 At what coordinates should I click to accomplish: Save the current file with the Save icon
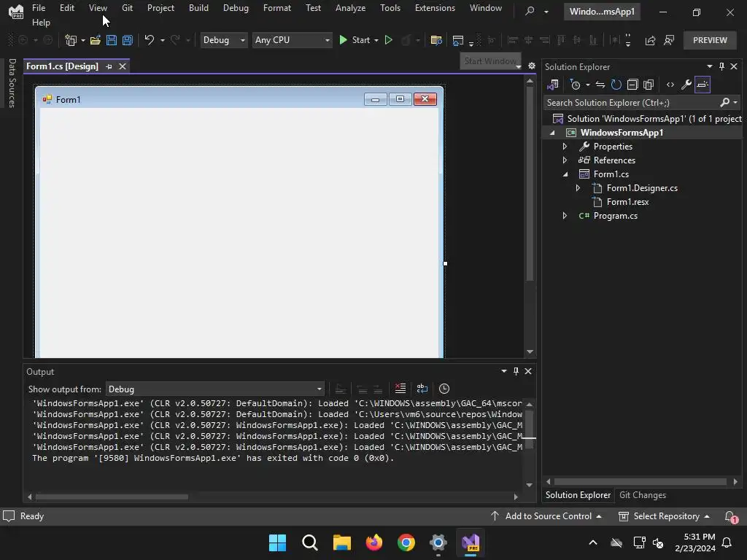[x=112, y=41]
